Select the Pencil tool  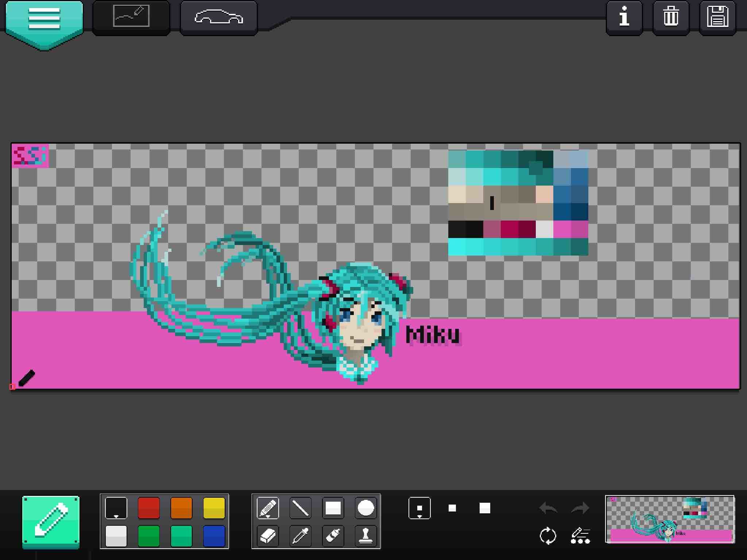point(268,507)
